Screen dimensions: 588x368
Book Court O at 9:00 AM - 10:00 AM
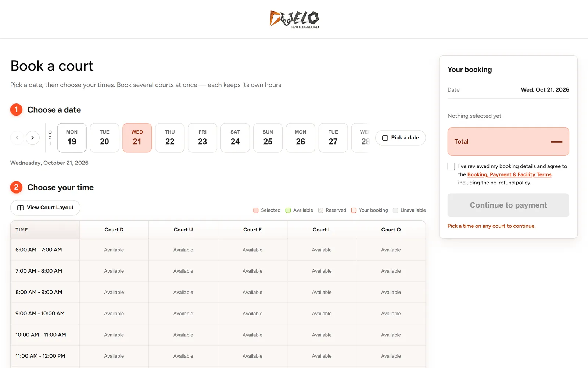coord(391,314)
